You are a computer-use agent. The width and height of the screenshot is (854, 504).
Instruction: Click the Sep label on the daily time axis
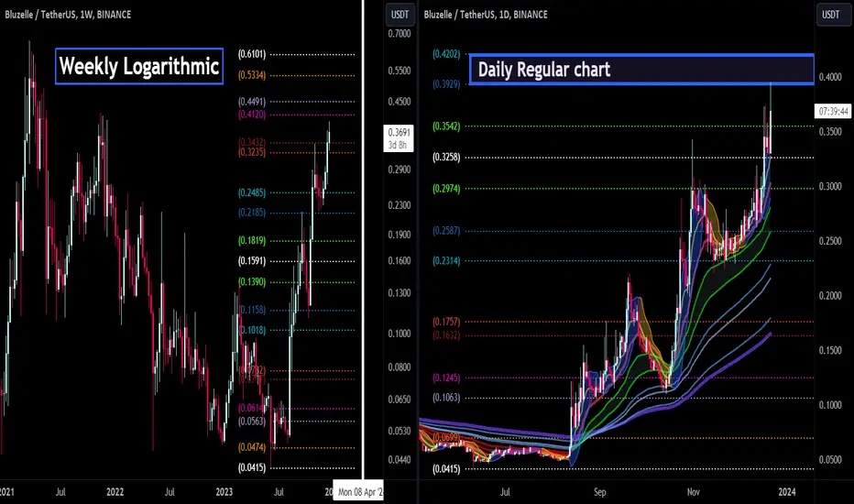tap(599, 492)
